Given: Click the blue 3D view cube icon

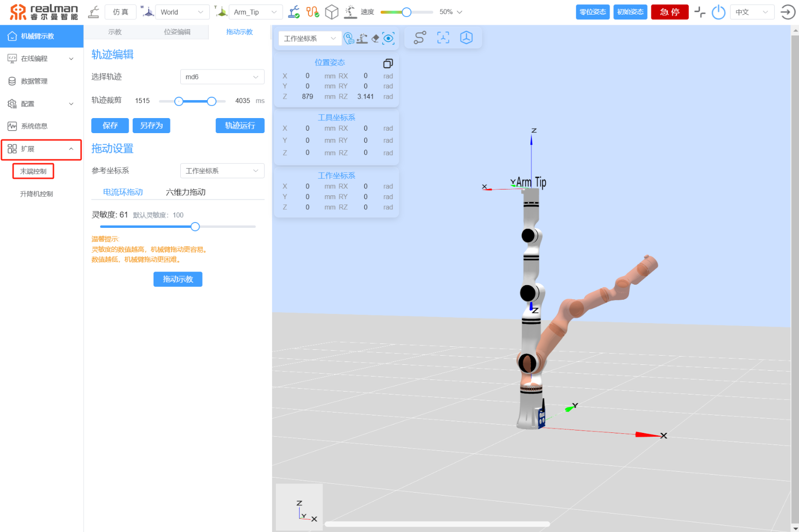Looking at the screenshot, I should click(466, 38).
